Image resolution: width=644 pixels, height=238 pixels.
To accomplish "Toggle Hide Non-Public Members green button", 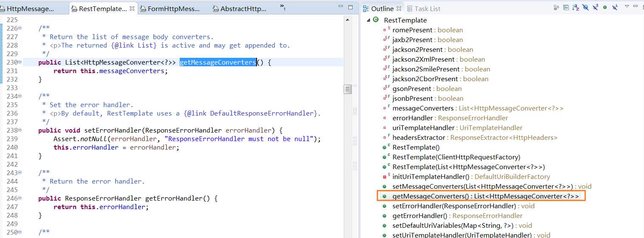I will 605,7.
